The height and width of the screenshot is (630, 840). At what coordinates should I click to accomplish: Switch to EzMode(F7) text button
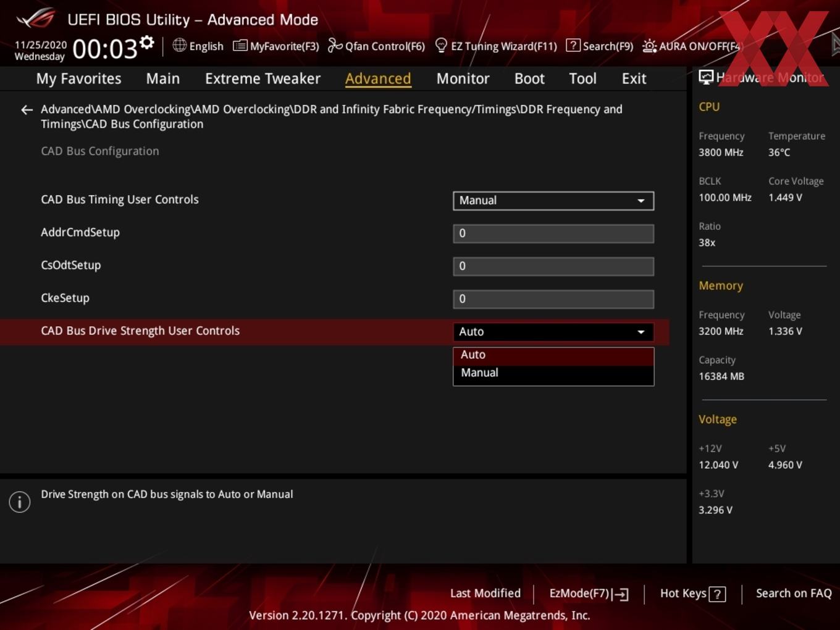(579, 594)
